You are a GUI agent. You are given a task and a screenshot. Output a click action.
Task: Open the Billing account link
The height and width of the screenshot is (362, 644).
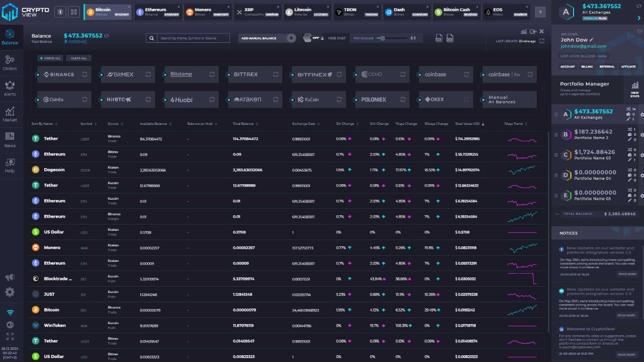[x=587, y=67]
